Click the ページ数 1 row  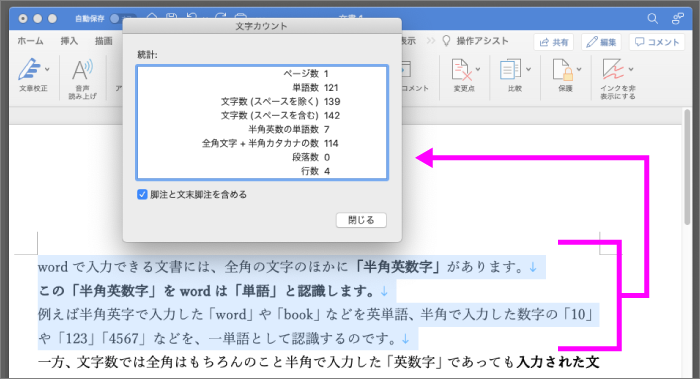(262, 73)
